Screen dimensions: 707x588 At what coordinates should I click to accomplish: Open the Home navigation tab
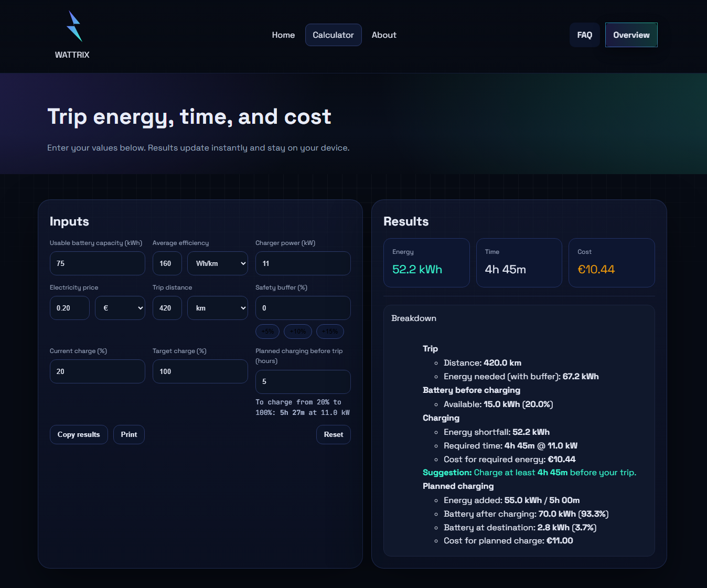(283, 35)
